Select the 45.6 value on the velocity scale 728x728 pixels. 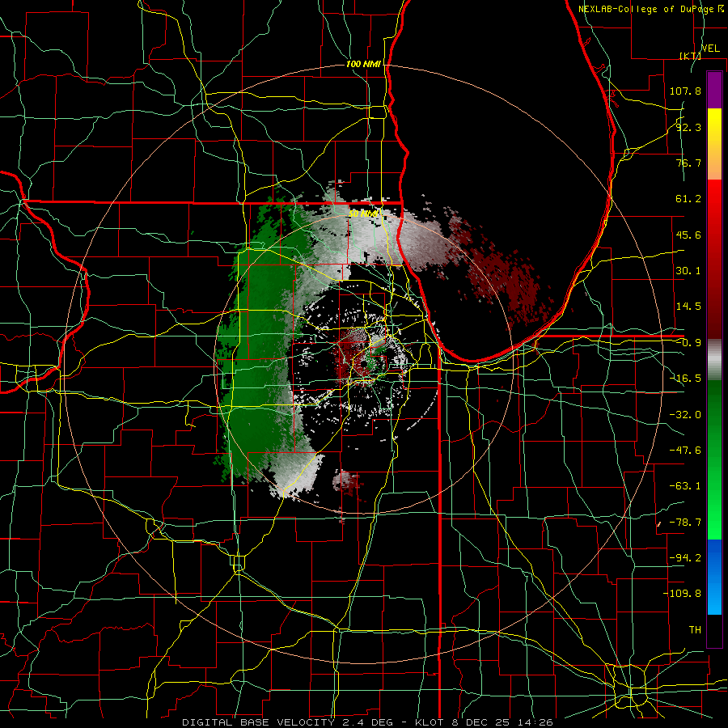pos(688,235)
